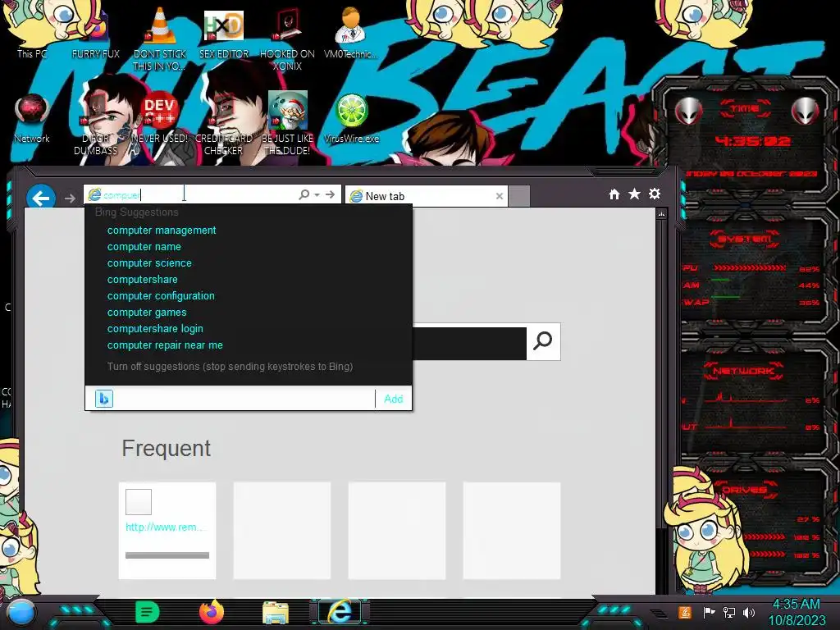Screen dimensions: 840x630
Task: Select the Bing search provider icon
Action: [x=104, y=399]
